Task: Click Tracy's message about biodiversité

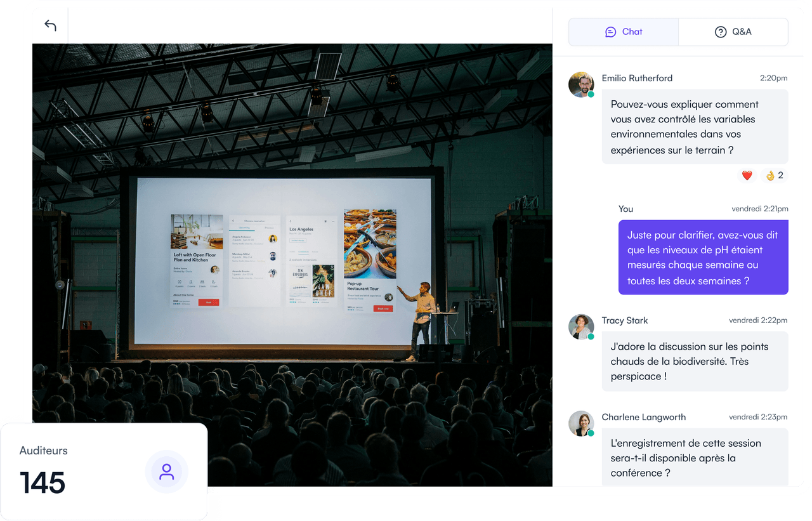Action: click(x=694, y=361)
